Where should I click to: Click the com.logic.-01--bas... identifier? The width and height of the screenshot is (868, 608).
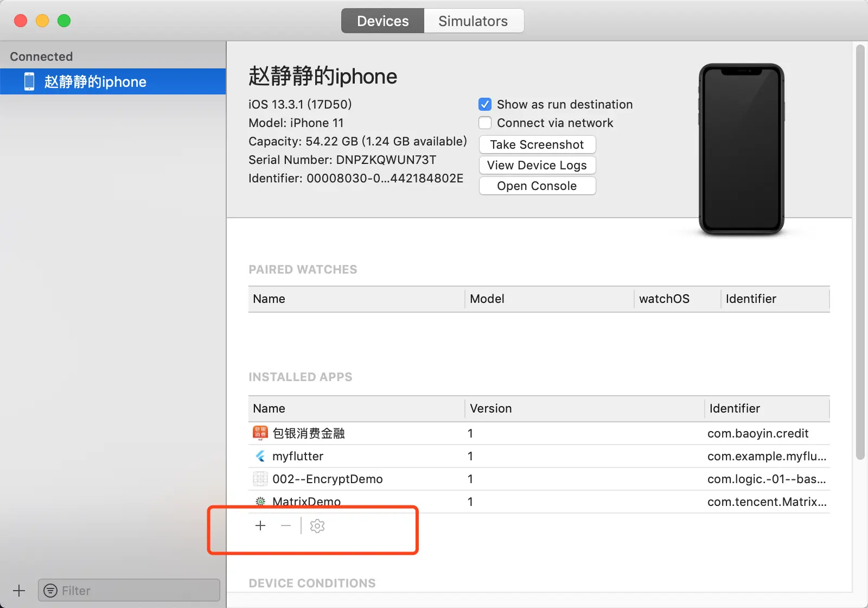(x=767, y=479)
